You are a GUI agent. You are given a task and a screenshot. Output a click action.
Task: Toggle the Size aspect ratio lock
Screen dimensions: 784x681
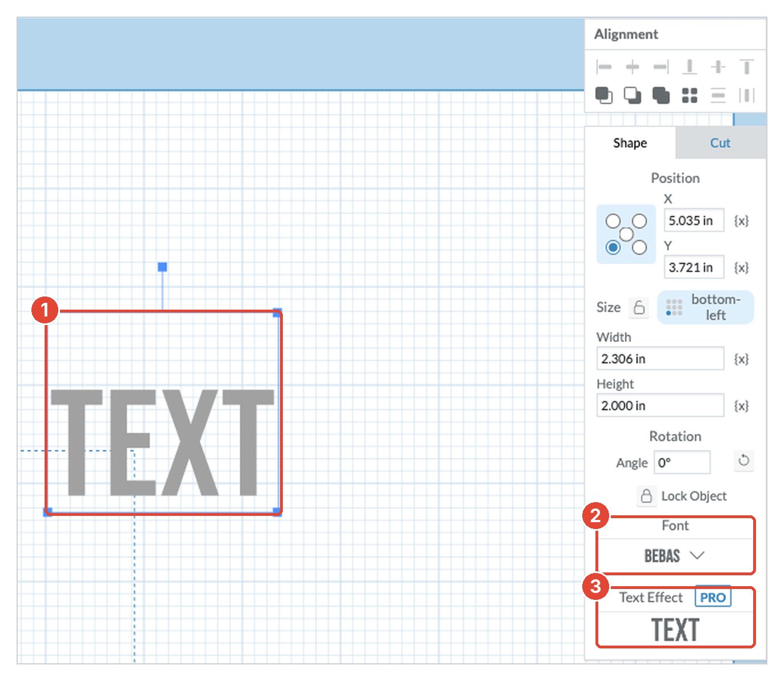tap(639, 307)
